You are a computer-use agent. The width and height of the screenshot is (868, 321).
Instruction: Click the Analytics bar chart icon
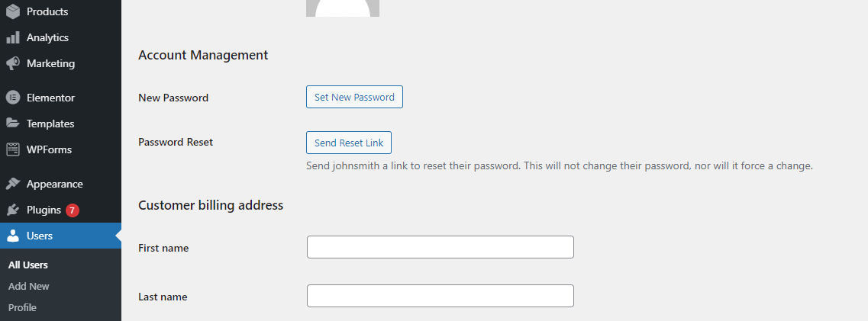[x=13, y=37]
